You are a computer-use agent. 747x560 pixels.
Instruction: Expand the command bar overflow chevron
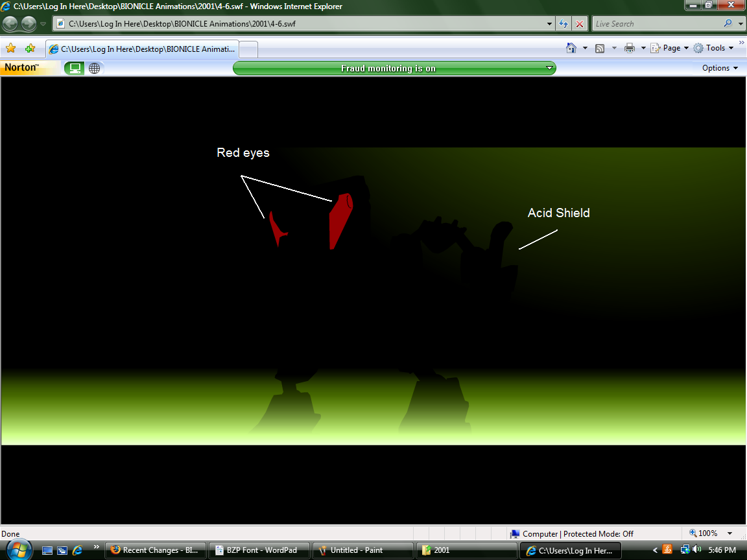(742, 43)
